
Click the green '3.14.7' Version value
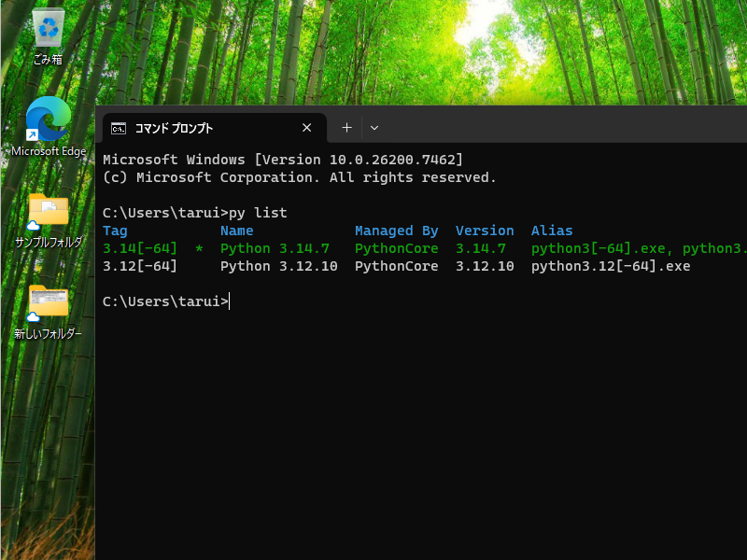pyautogui.click(x=481, y=248)
